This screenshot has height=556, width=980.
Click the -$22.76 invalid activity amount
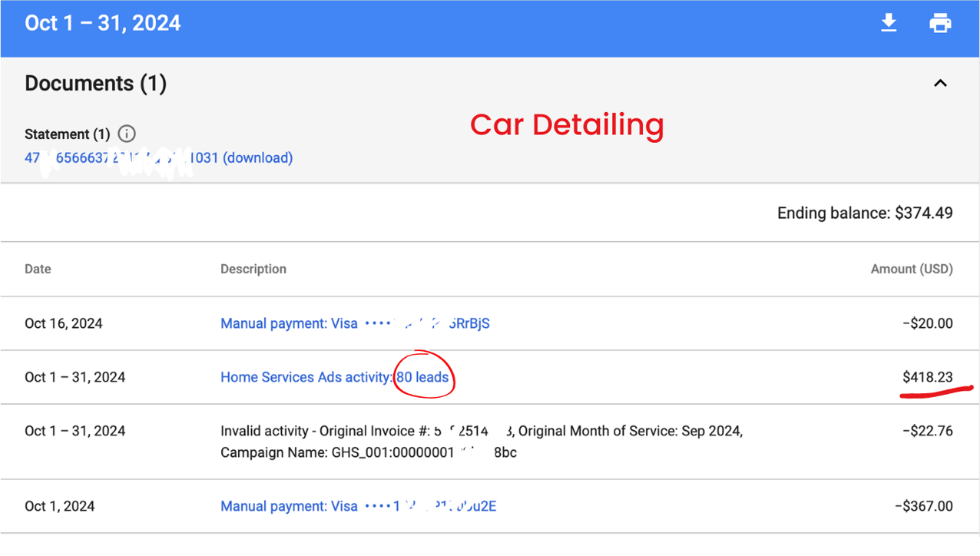click(x=927, y=431)
